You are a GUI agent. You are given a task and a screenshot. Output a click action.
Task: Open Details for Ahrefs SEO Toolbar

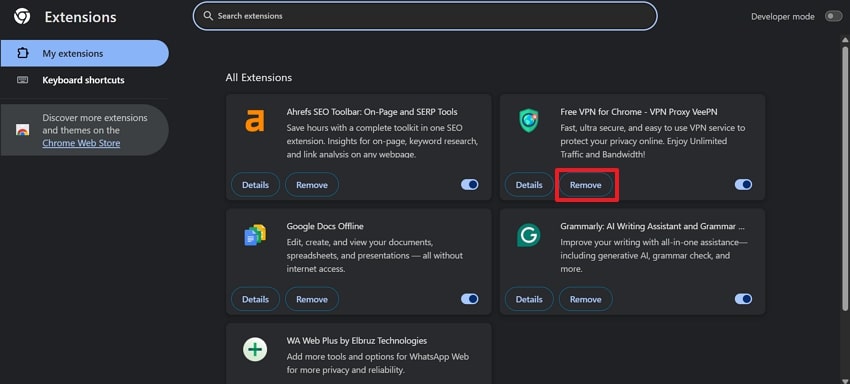[255, 185]
